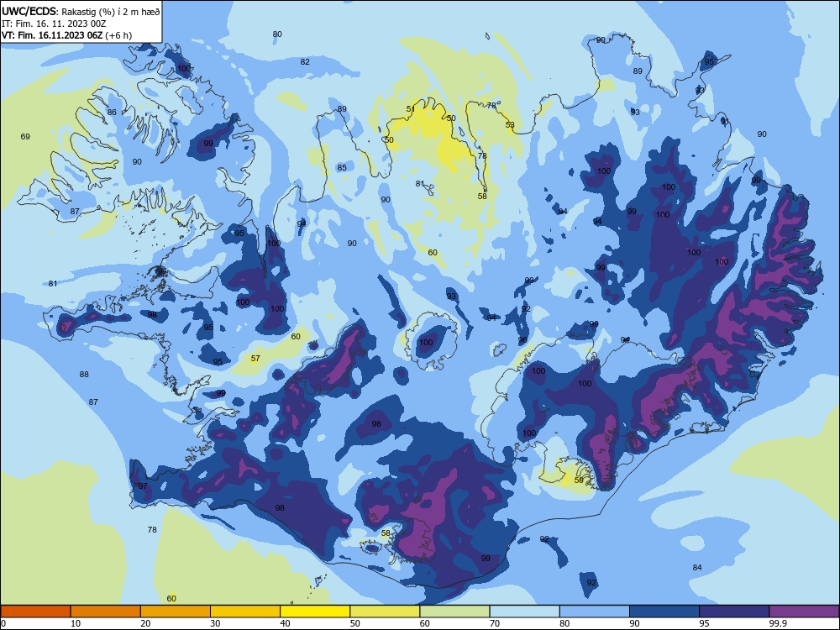Click the 'UWC/ECDS: Rakastig (%) í 2 m hæð' title
This screenshot has height=630, width=840.
point(81,11)
